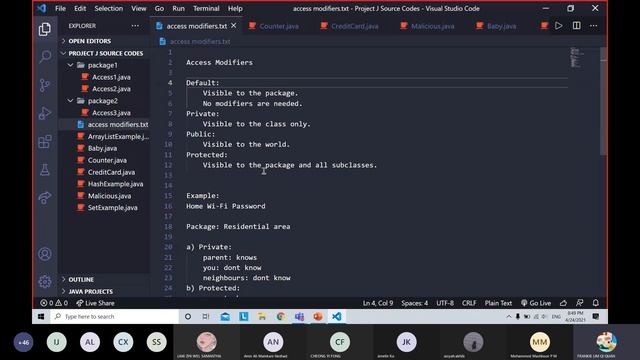Open the File menu

[x=60, y=8]
